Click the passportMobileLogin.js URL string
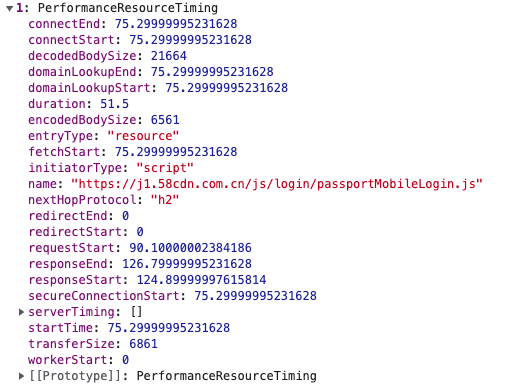This screenshot has width=532, height=384. click(277, 184)
